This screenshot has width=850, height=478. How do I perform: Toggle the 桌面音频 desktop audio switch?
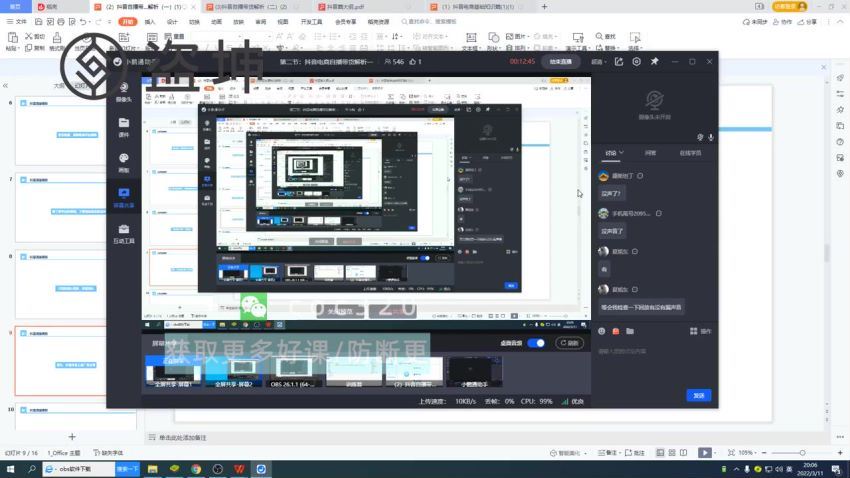click(x=536, y=343)
